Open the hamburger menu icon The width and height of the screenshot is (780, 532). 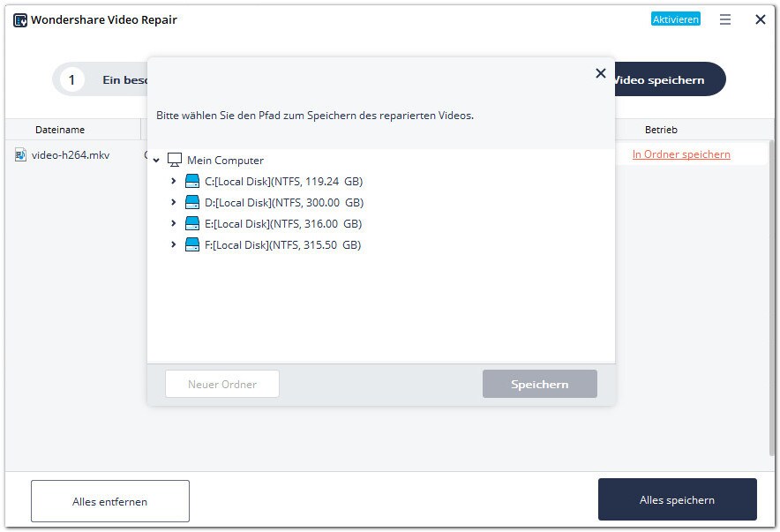(x=725, y=19)
